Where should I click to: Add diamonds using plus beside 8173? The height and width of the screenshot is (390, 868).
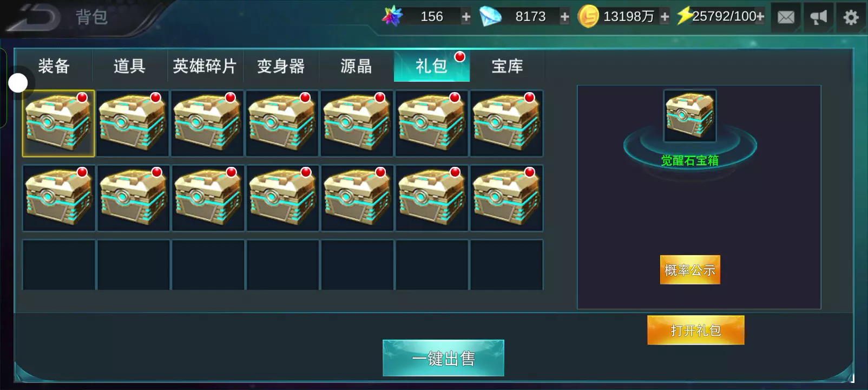coord(564,17)
